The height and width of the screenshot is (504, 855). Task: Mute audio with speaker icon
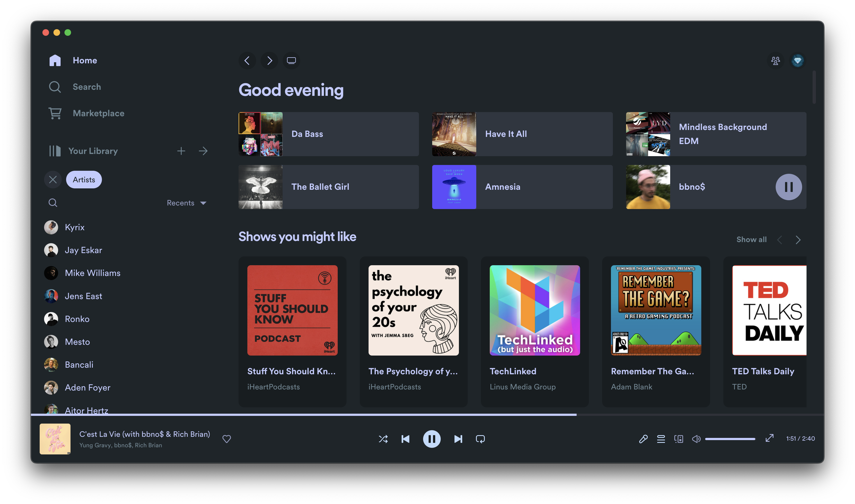tap(696, 439)
